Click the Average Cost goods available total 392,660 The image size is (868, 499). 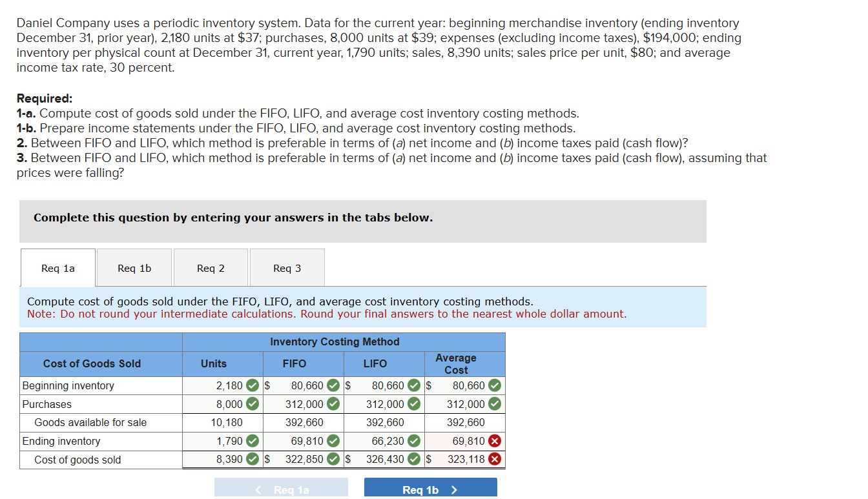pyautogui.click(x=466, y=423)
